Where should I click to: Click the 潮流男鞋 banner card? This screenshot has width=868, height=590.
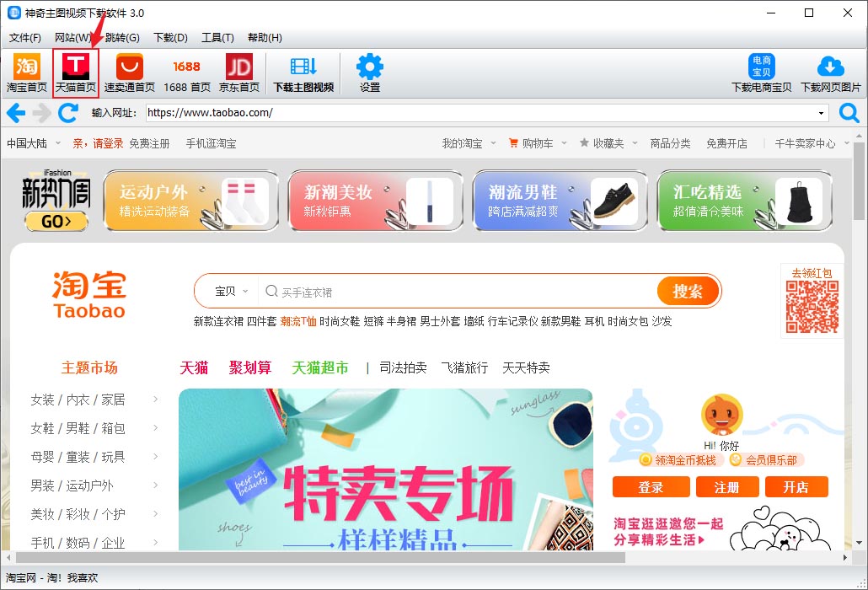(560, 201)
